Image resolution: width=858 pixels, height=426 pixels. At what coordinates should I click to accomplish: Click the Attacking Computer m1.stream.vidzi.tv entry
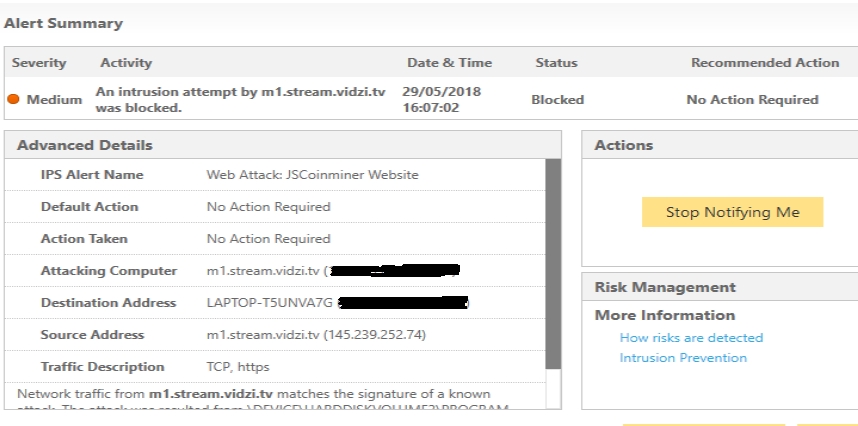click(263, 271)
